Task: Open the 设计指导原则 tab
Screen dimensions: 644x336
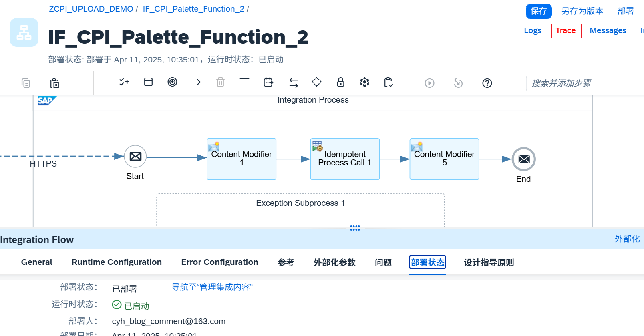Action: point(489,262)
